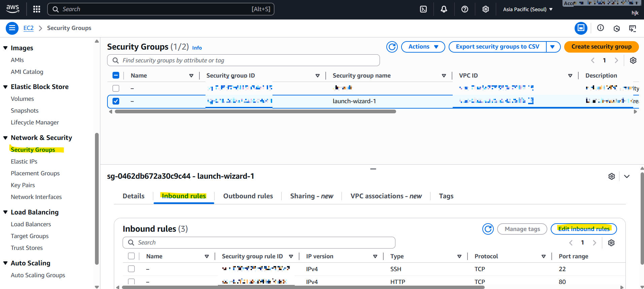Image resolution: width=644 pixels, height=289 pixels.
Task: Click the security groups horizontal scrollbar
Action: click(x=255, y=112)
